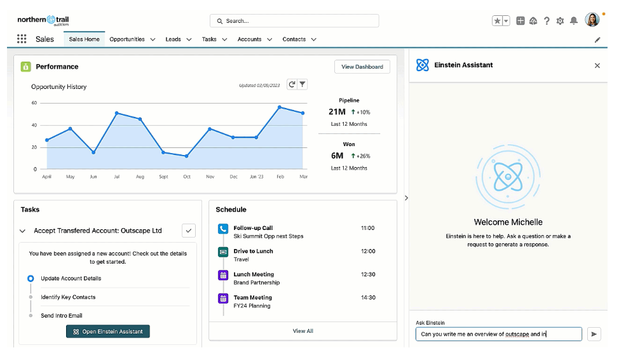Open the Lunch Meeting event
Viewport: 633px width, 364px height.
pos(254,274)
